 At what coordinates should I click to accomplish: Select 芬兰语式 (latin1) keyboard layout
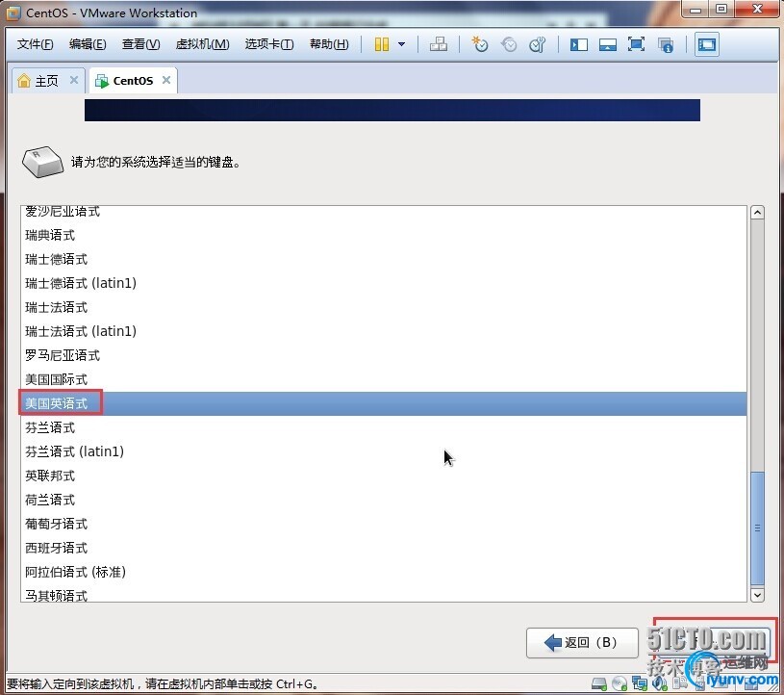384,451
